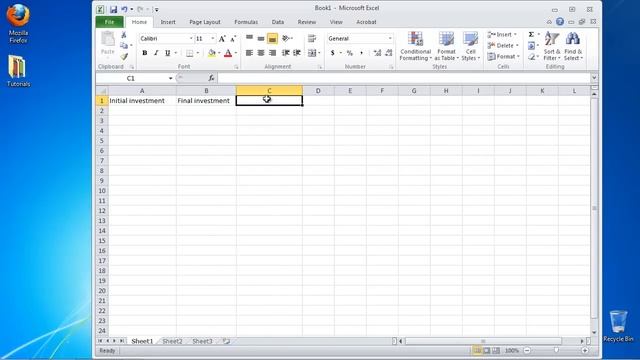Screen dimensions: 640x360
Task: Click the AutoSum sigma icon
Action: 531,35
